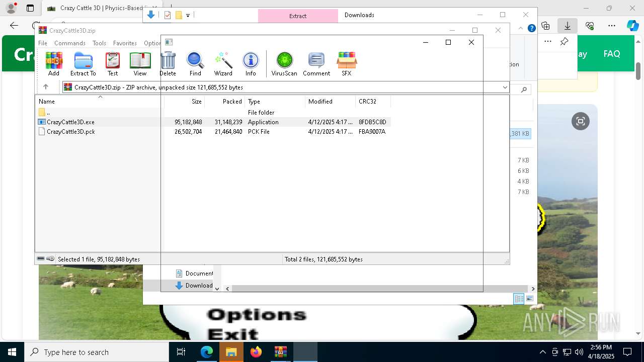Image resolution: width=644 pixels, height=362 pixels.
Task: Open Firefox from taskbar
Action: tap(256, 352)
